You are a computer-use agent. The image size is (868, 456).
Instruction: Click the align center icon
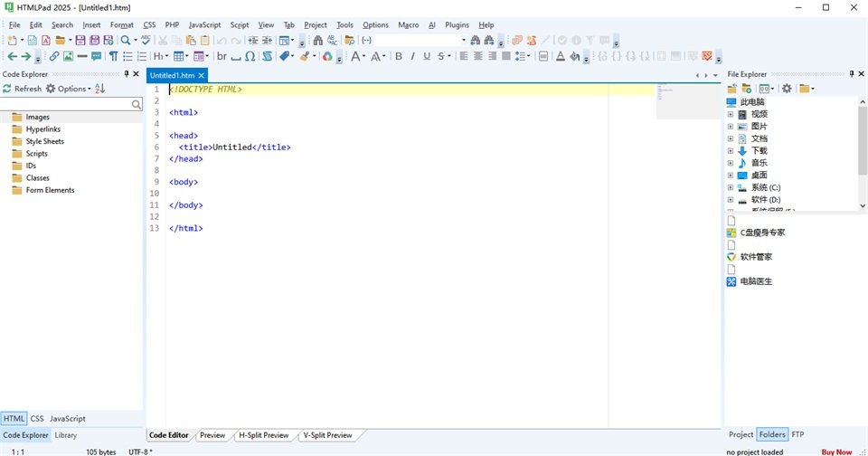coord(477,56)
